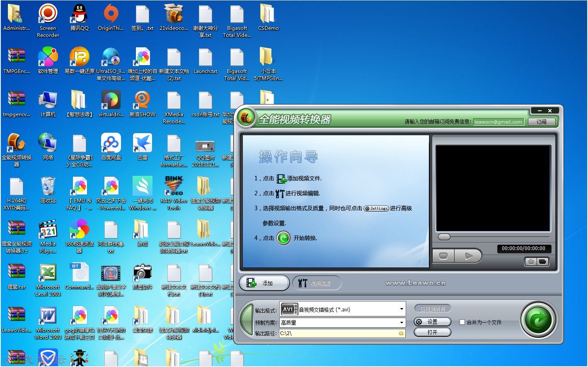Click the 视频编辑 video edit button

(317, 283)
